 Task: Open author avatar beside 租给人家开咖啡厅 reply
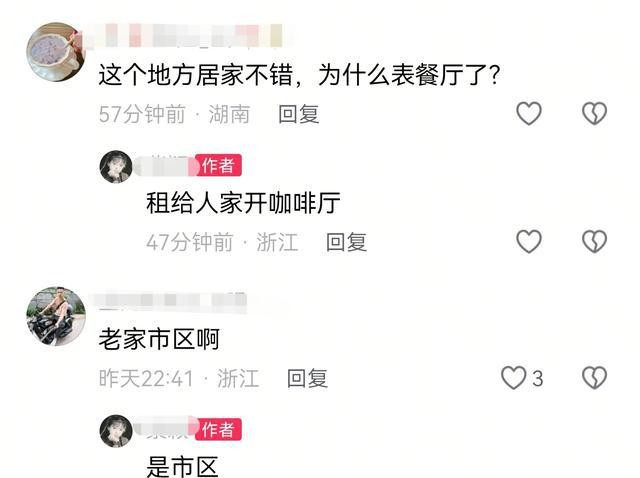click(116, 167)
